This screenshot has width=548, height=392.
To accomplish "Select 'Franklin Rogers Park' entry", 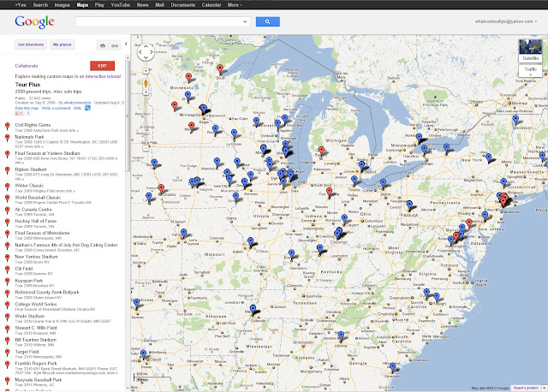I will coord(36,364).
